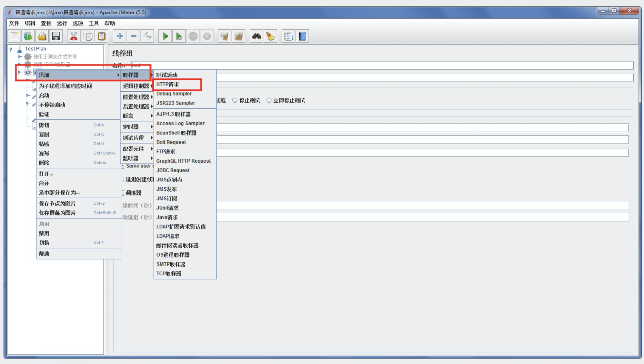Viewport: 644px width, 364px height.
Task: Open the 逻辑控制器 submenu
Action: point(137,86)
